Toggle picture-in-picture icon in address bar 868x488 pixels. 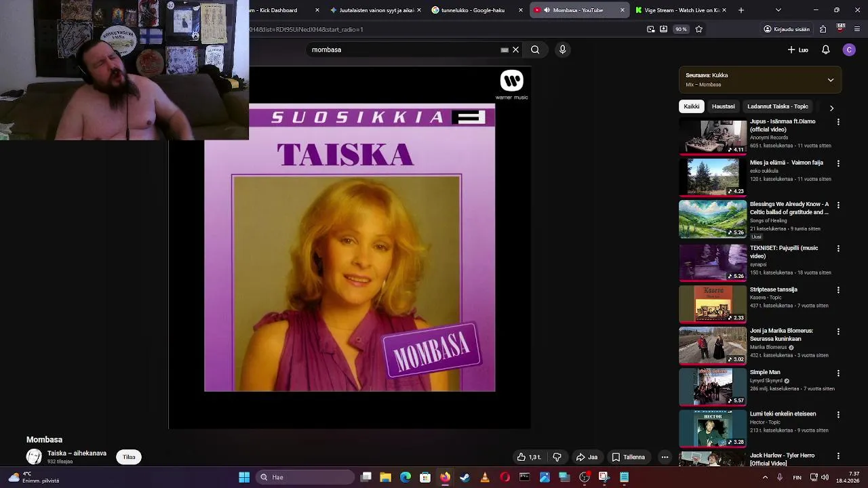[651, 29]
